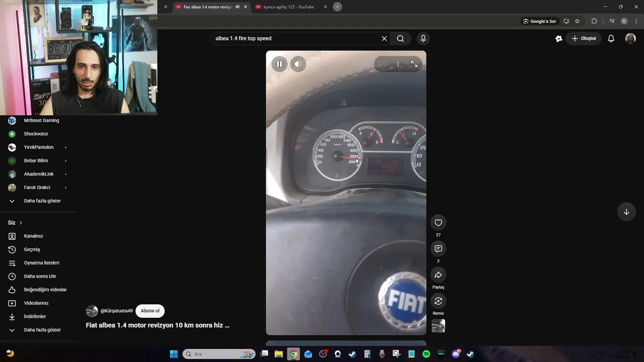Screen dimensions: 644x362
Task: Click the Oluştur create button
Action: pos(584,39)
